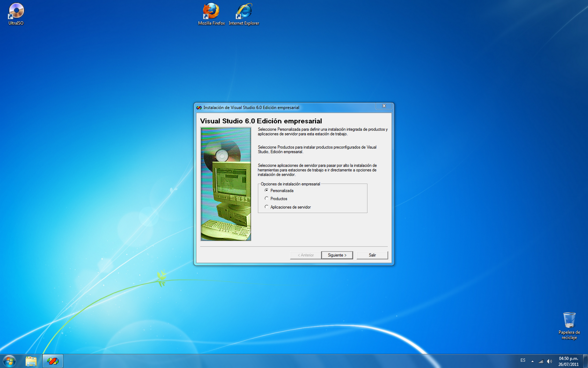Open Papelera de reciclaje icon
Viewport: 588px width, 368px height.
click(569, 326)
